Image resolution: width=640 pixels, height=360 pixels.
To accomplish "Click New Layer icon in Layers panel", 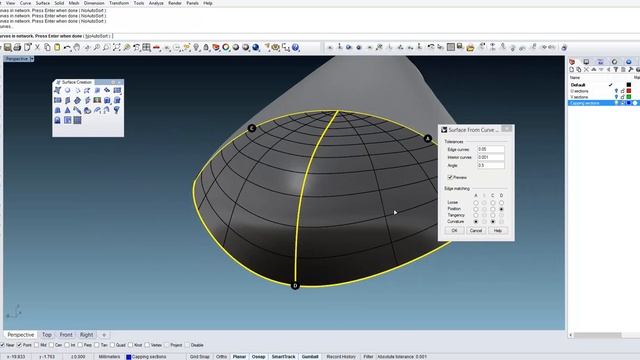I will click(572, 70).
